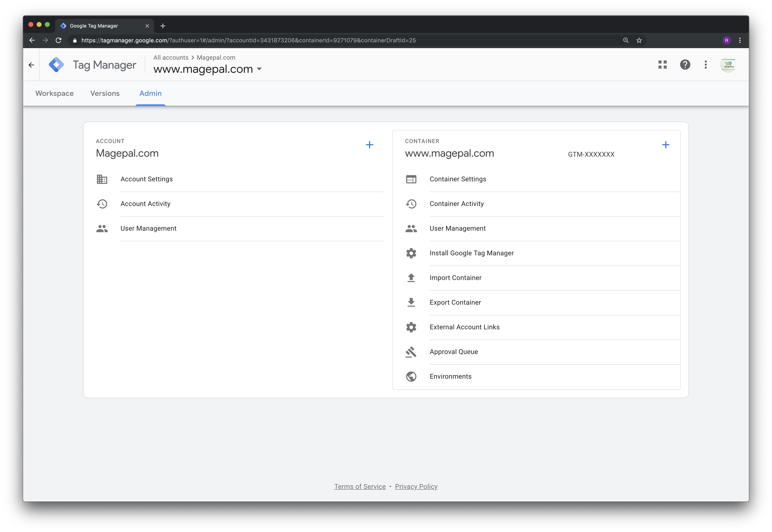The width and height of the screenshot is (772, 532).
Task: Open Export Container
Action: tap(536, 303)
